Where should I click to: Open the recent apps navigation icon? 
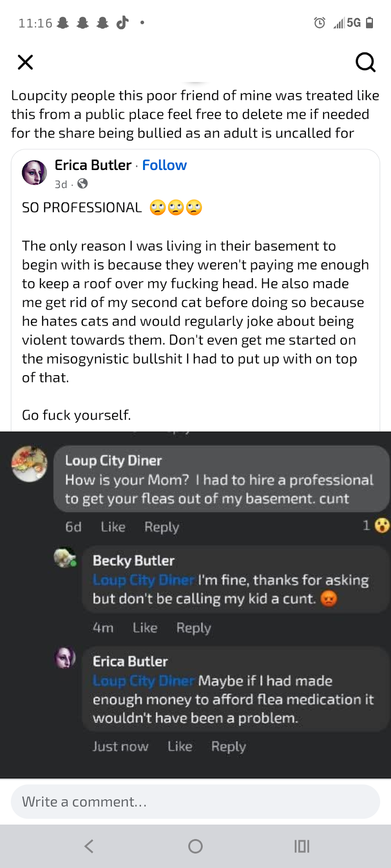coord(302,846)
